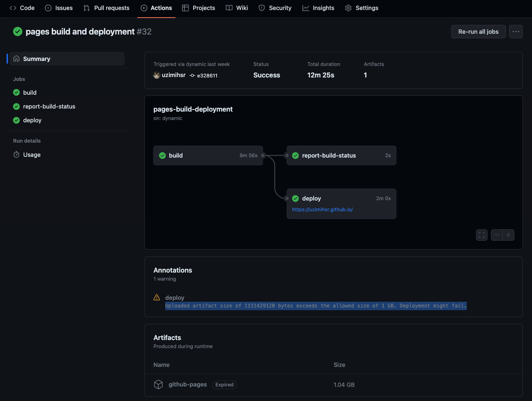Click the Projects table icon
532x401 pixels.
(x=186, y=8)
